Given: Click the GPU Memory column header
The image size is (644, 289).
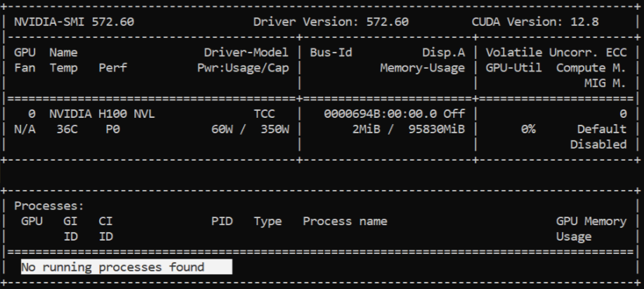Looking at the screenshot, I should pos(591,221).
